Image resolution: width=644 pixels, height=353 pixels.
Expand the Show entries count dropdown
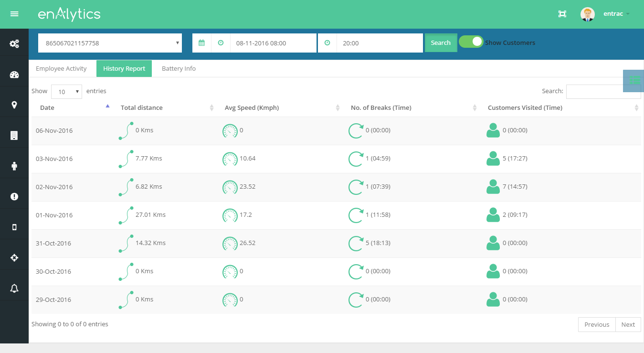coord(66,92)
